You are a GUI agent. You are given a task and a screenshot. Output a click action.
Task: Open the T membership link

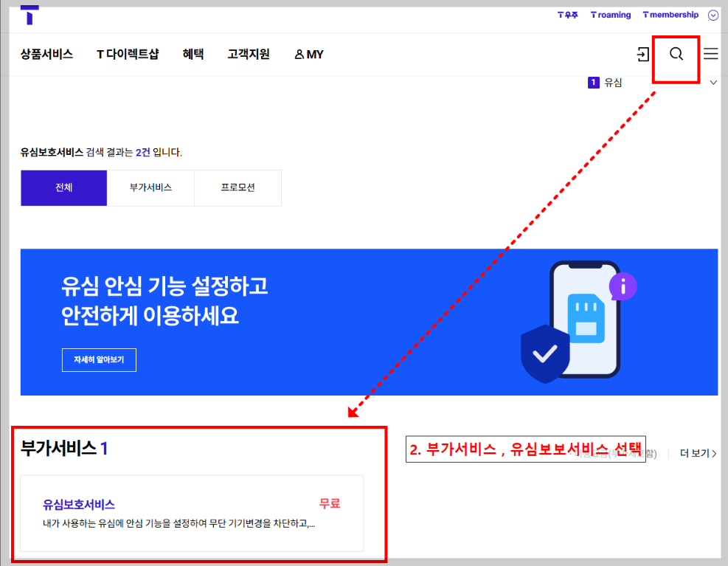click(x=670, y=15)
